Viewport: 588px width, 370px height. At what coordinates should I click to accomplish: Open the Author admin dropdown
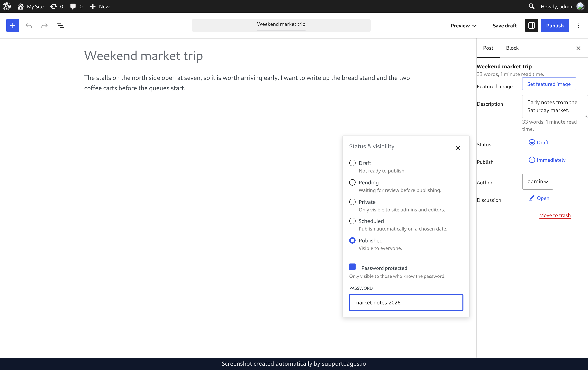point(538,181)
